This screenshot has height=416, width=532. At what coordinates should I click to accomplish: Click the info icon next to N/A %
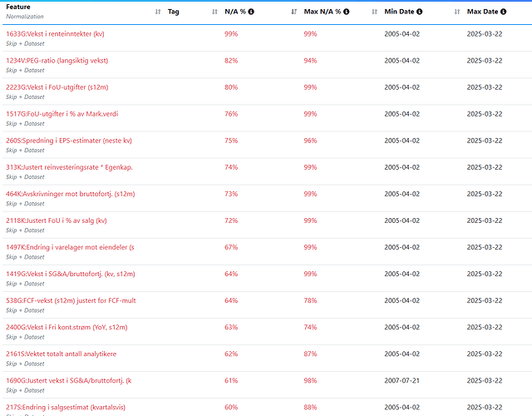coord(251,12)
